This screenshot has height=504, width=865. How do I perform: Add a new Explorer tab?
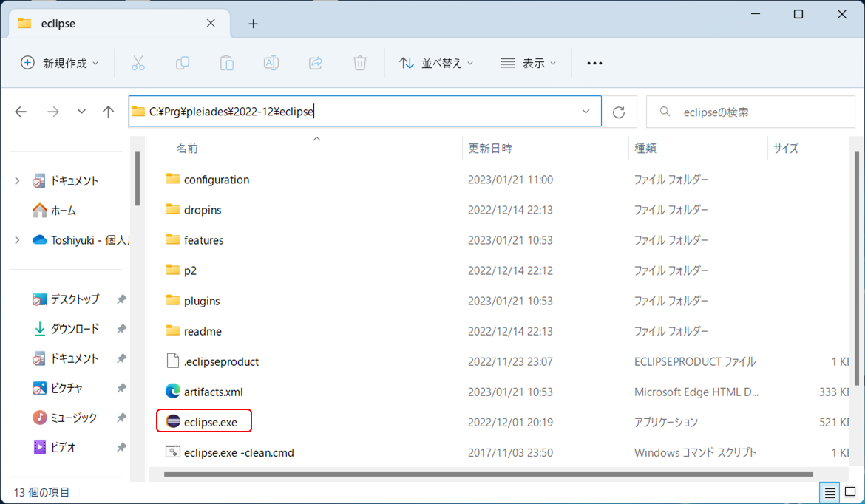point(253,24)
